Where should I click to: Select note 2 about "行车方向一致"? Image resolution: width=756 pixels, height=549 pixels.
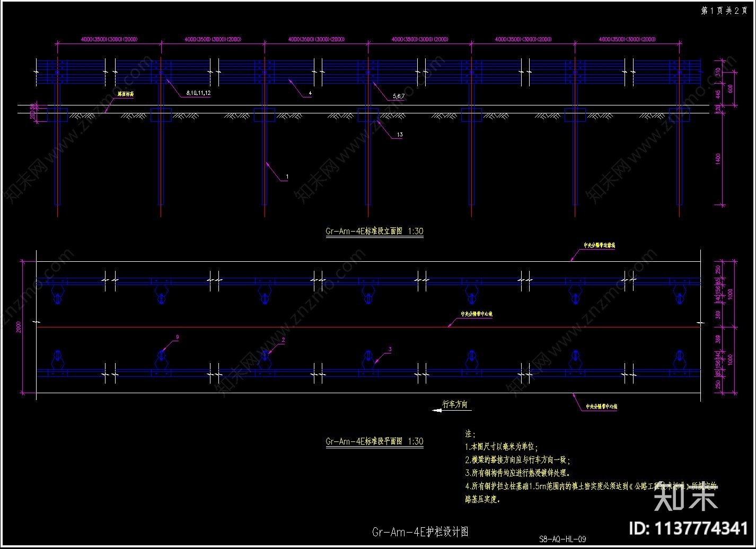coord(517,461)
